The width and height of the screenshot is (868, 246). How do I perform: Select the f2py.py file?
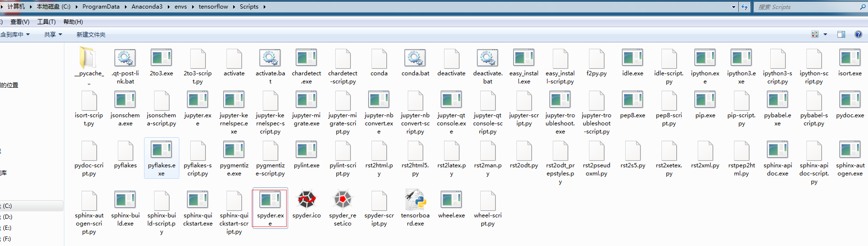coord(596,62)
